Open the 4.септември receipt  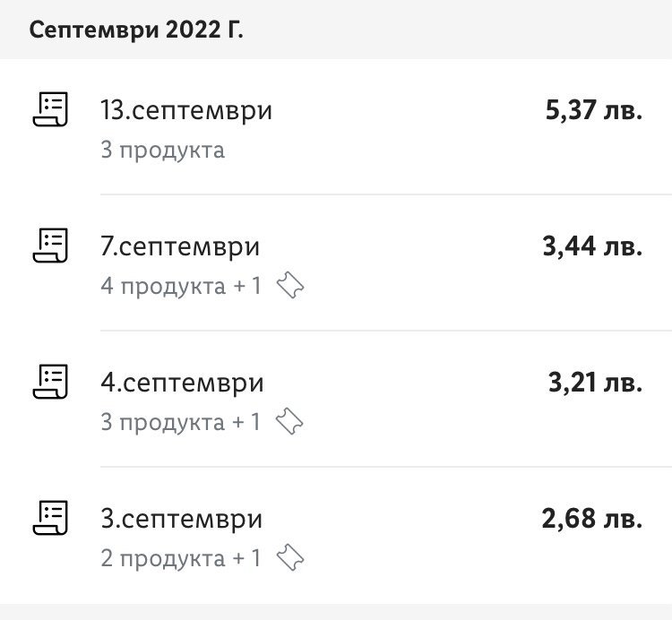point(182,383)
